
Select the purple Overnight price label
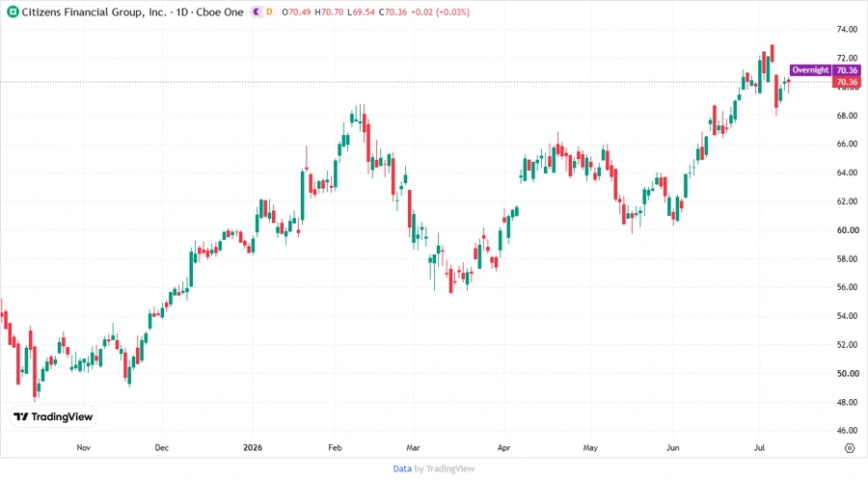click(810, 70)
